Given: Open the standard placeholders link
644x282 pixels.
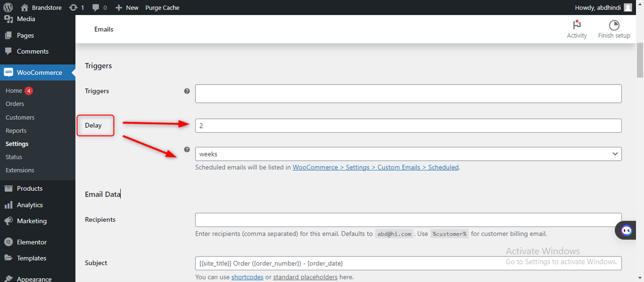Looking at the screenshot, I should click(305, 277).
